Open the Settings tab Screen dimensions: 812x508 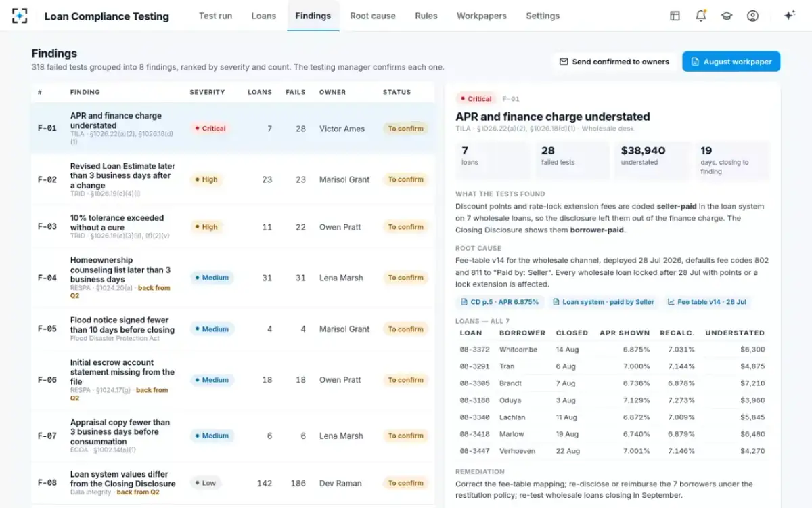(x=543, y=16)
